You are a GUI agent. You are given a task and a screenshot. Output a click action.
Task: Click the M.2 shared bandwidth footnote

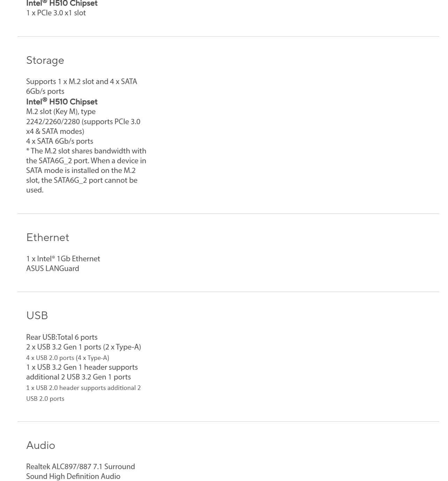pyautogui.click(x=86, y=170)
